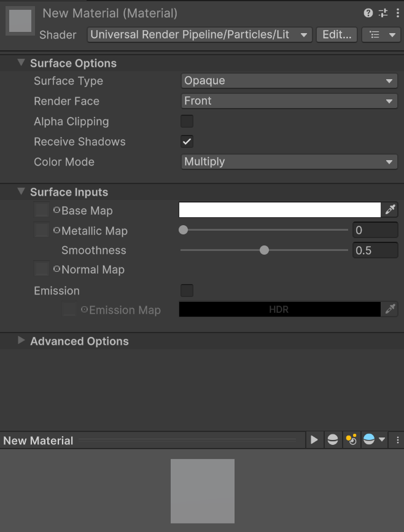Click the Render Face label
The width and height of the screenshot is (404, 532).
(x=66, y=101)
